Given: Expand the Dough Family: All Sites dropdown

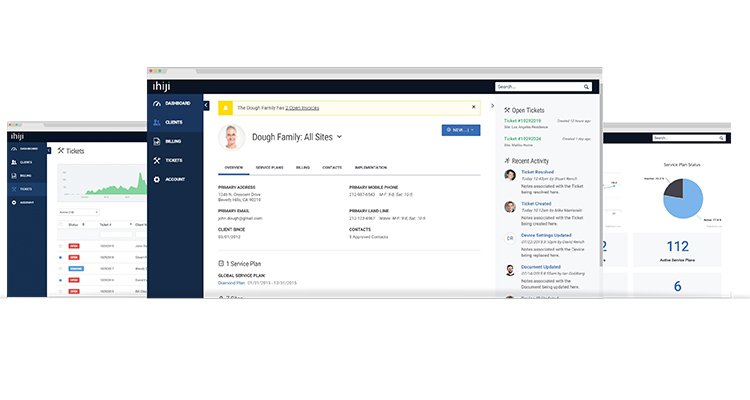Looking at the screenshot, I should 339,137.
